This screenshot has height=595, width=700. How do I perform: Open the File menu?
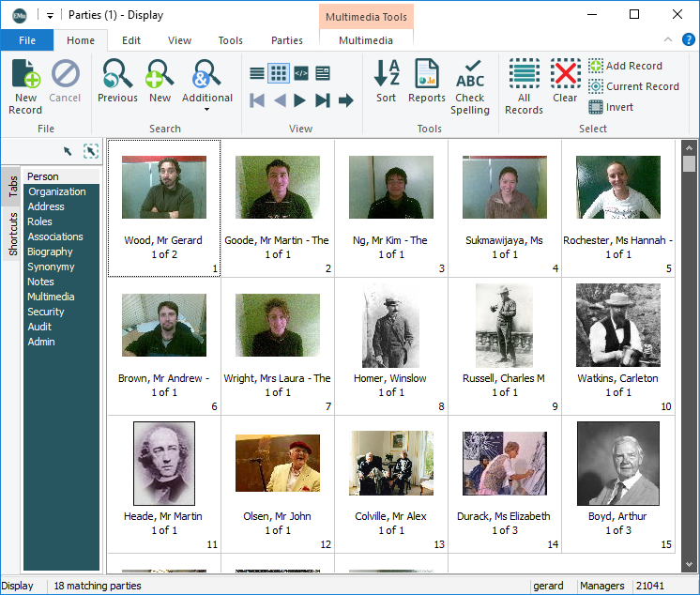point(27,40)
